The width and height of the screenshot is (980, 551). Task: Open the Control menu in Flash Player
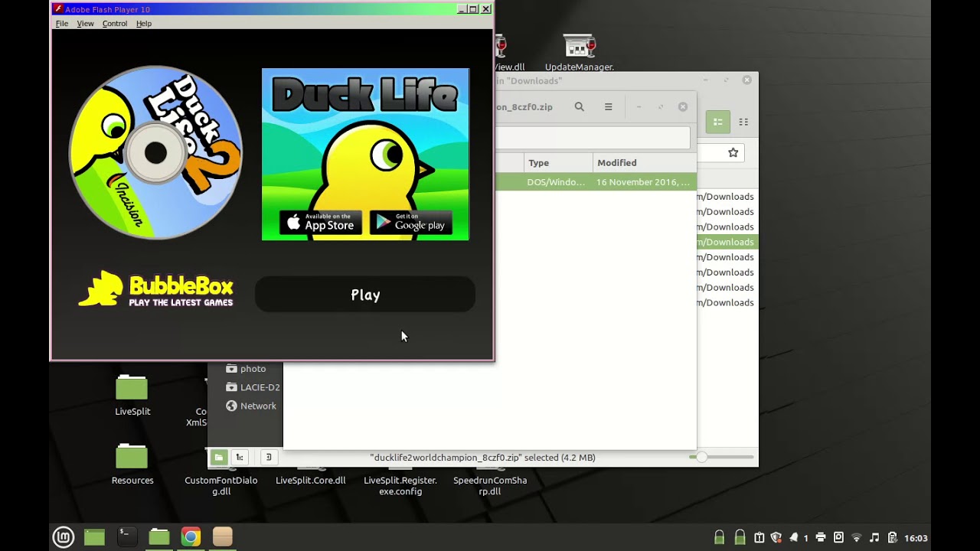(115, 24)
